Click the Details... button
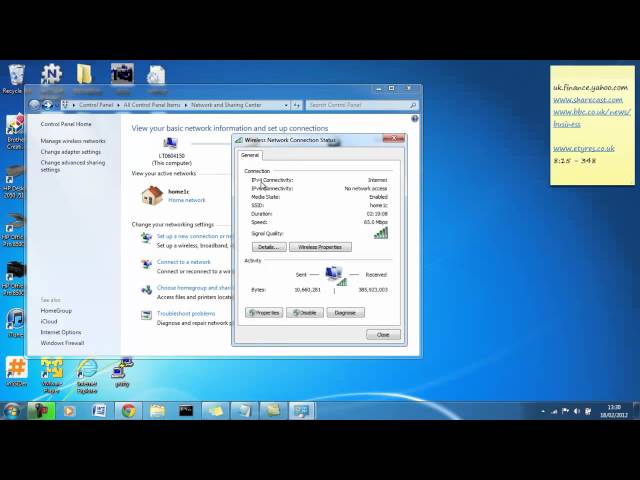Screen dimensions: 640x480 pos(269,247)
